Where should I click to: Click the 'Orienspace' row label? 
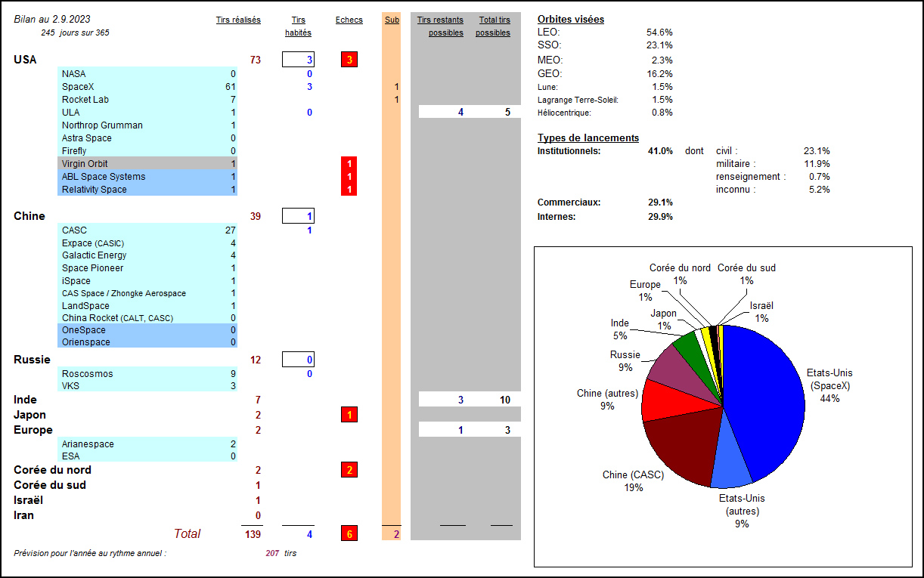pyautogui.click(x=86, y=342)
